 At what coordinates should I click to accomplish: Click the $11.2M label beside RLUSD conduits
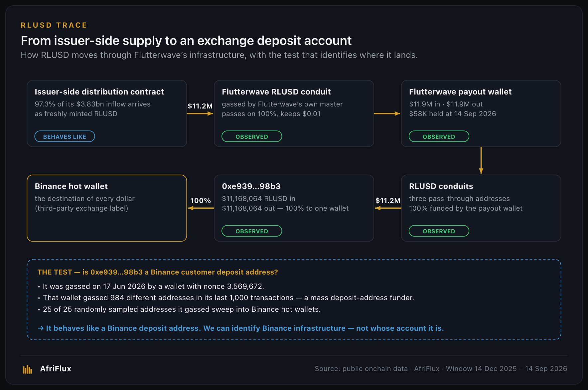pyautogui.click(x=388, y=200)
